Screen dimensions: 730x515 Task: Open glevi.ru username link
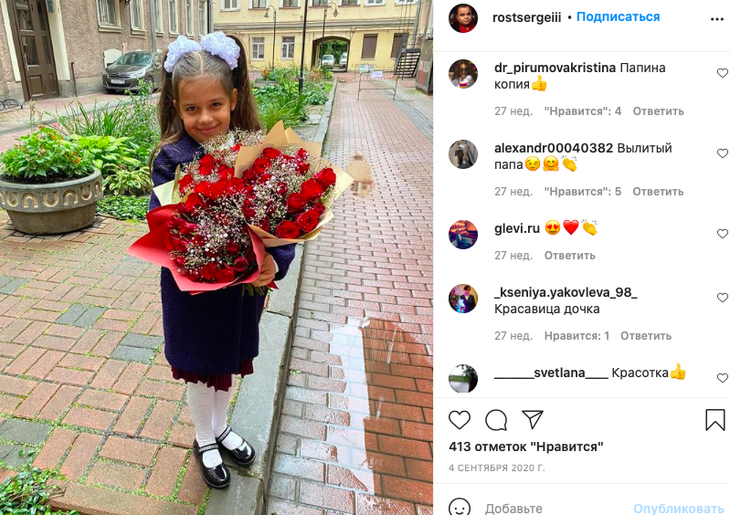click(517, 228)
